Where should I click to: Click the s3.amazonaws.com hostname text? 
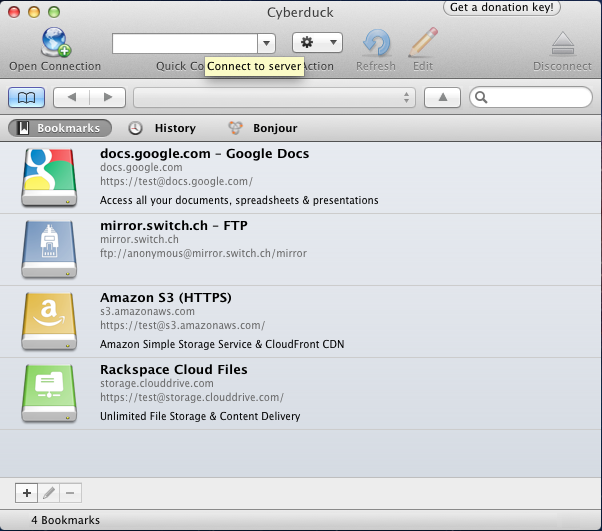[147, 311]
